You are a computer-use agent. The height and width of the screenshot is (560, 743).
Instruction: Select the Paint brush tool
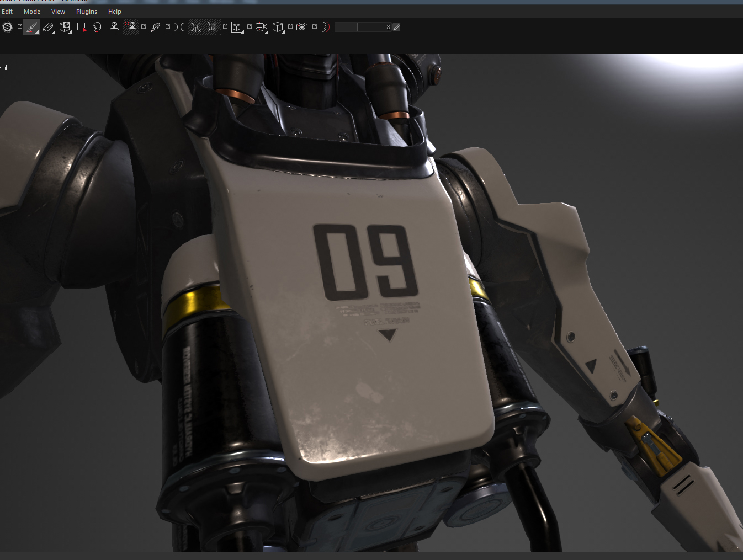[x=31, y=27]
